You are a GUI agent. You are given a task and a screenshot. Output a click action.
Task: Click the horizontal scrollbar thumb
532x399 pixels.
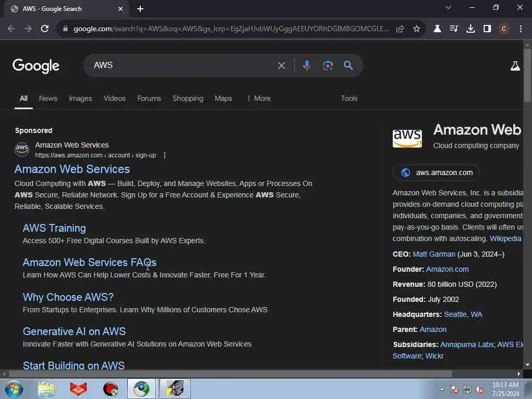coord(230,374)
